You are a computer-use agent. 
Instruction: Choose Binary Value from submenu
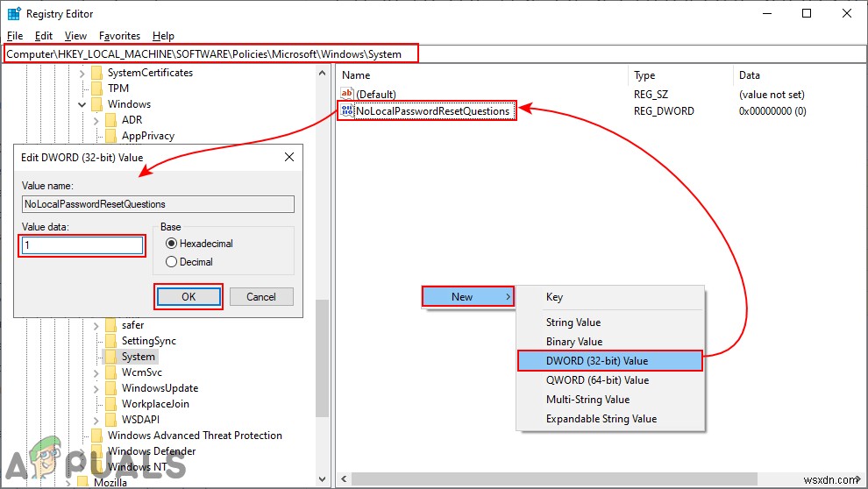pyautogui.click(x=610, y=341)
